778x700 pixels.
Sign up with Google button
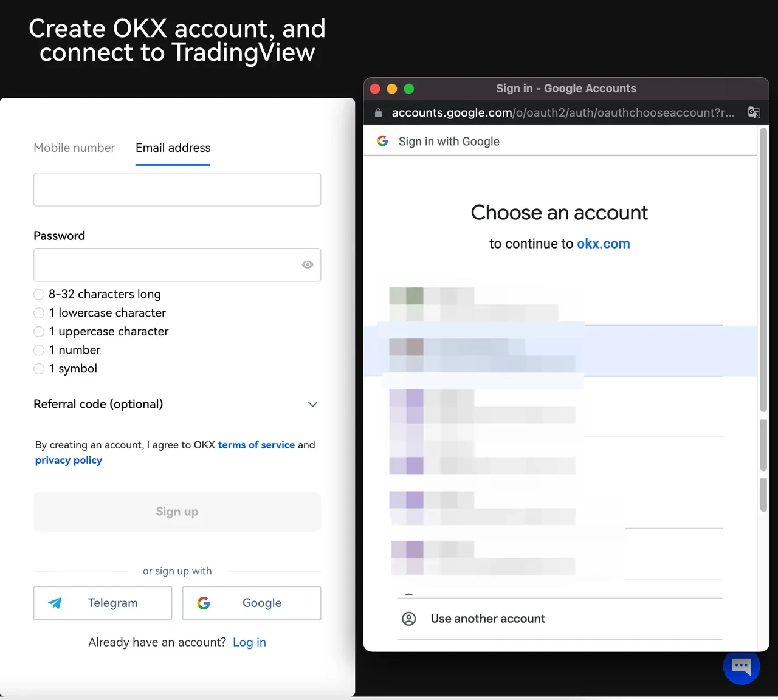[252, 603]
